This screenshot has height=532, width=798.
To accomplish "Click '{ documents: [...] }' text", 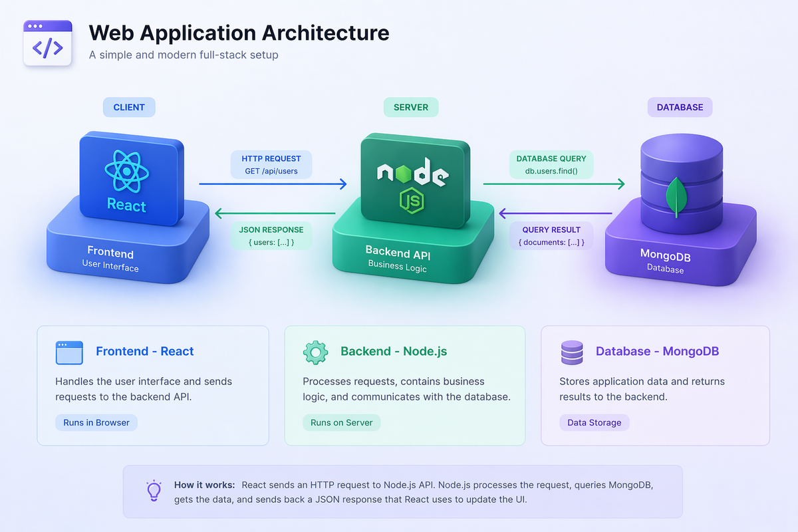I will (x=551, y=243).
